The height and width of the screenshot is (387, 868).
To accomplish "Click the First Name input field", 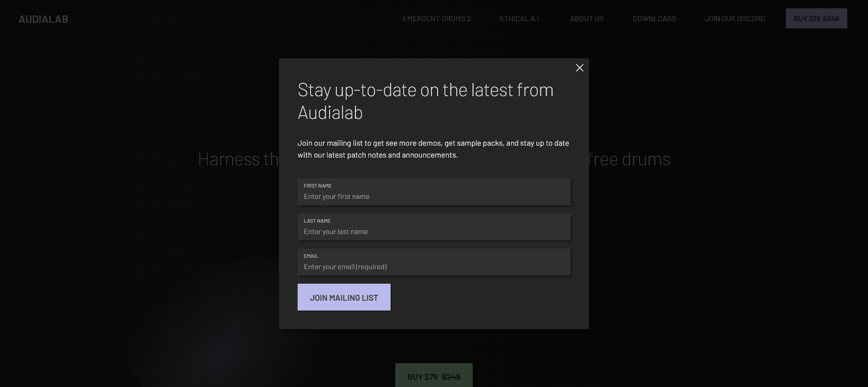I will (434, 192).
